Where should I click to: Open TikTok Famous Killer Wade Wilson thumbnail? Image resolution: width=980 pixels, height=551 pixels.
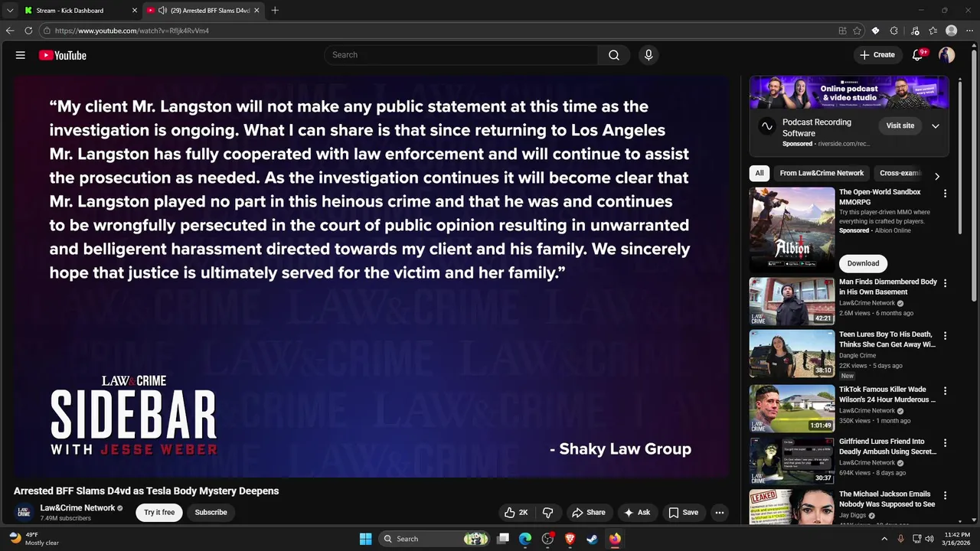(792, 409)
